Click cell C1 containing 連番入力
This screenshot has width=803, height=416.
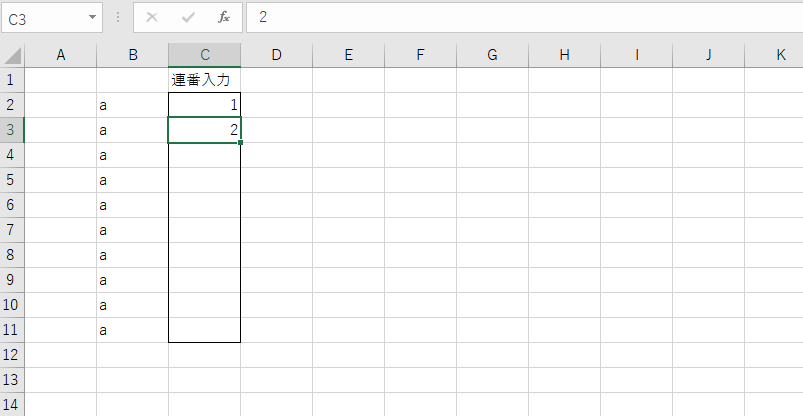click(x=204, y=80)
